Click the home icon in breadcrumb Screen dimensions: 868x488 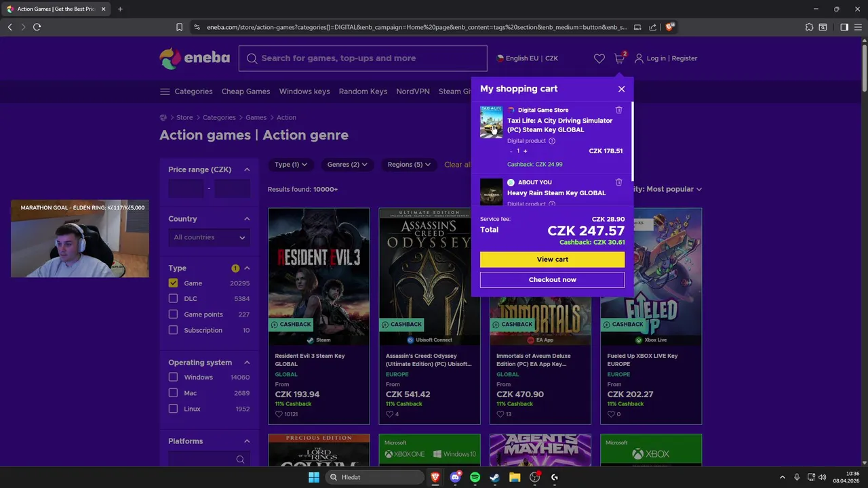pyautogui.click(x=163, y=117)
